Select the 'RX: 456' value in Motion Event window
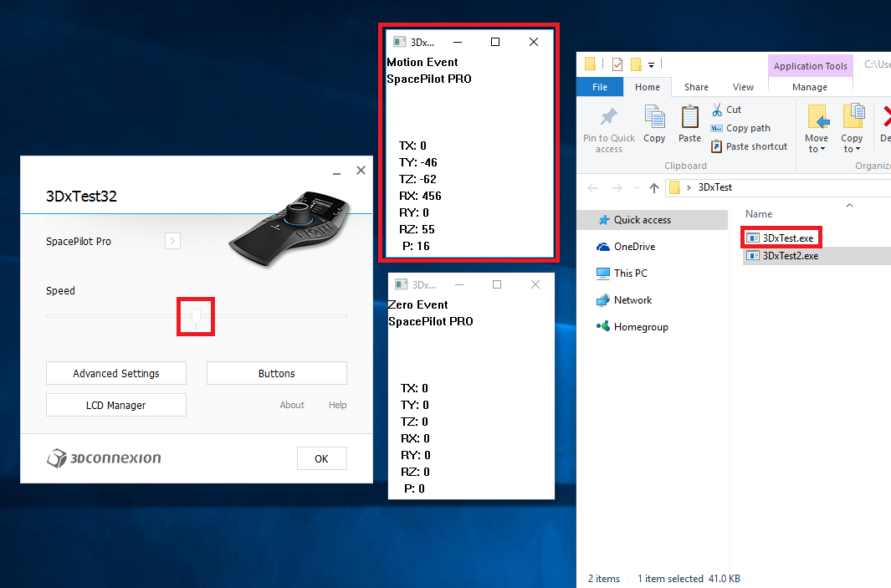Screen dimensions: 891x588 pyautogui.click(x=420, y=196)
